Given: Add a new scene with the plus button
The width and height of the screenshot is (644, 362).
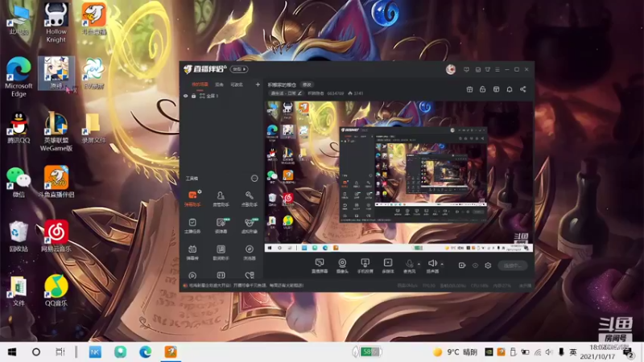Looking at the screenshot, I should [258, 84].
